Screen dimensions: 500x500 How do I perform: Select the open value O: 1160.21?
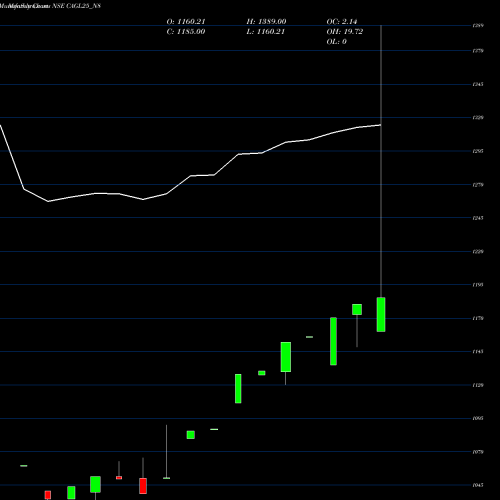pyautogui.click(x=186, y=22)
